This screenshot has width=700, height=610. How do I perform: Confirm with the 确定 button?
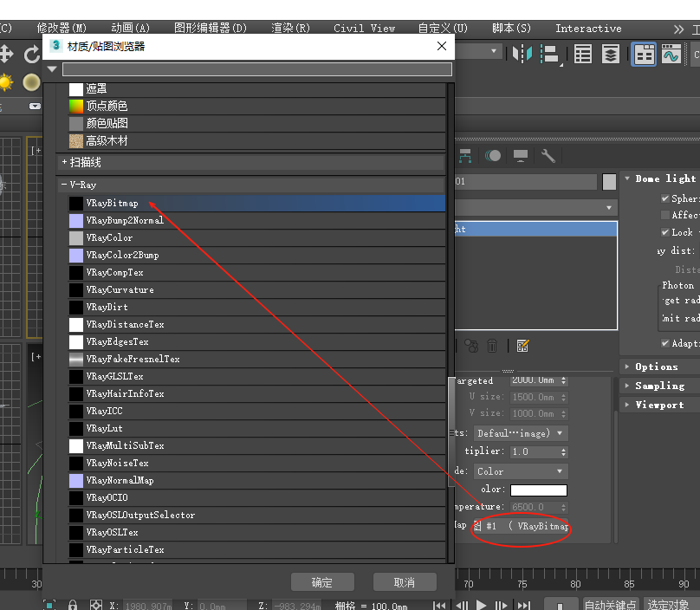point(322,582)
